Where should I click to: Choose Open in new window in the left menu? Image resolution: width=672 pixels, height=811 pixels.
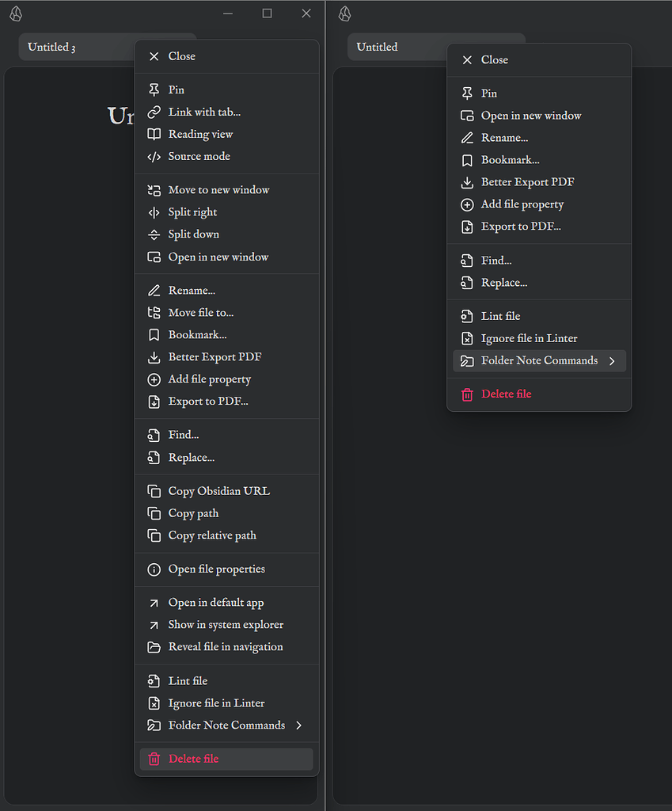pyautogui.click(x=226, y=257)
